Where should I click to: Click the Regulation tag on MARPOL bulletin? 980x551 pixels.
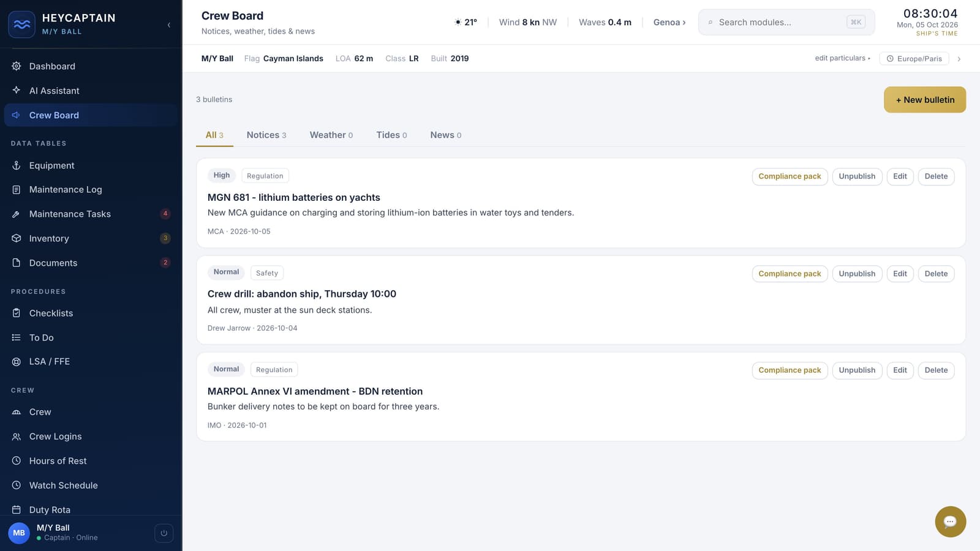(274, 370)
